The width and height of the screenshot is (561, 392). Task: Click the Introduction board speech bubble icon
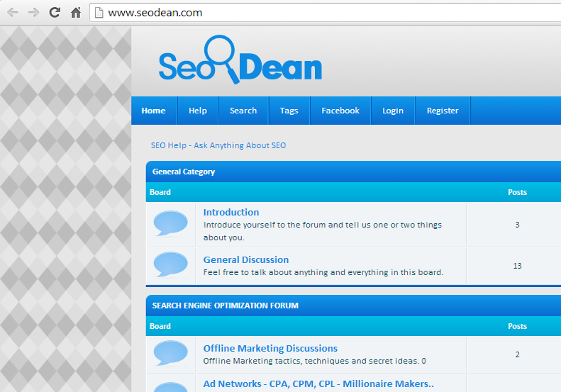[x=171, y=224]
